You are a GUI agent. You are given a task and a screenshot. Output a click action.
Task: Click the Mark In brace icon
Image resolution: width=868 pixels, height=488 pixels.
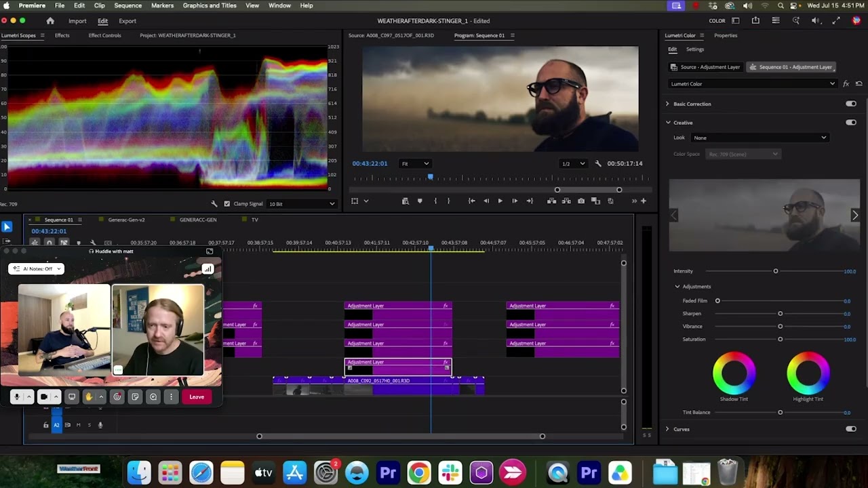point(435,201)
